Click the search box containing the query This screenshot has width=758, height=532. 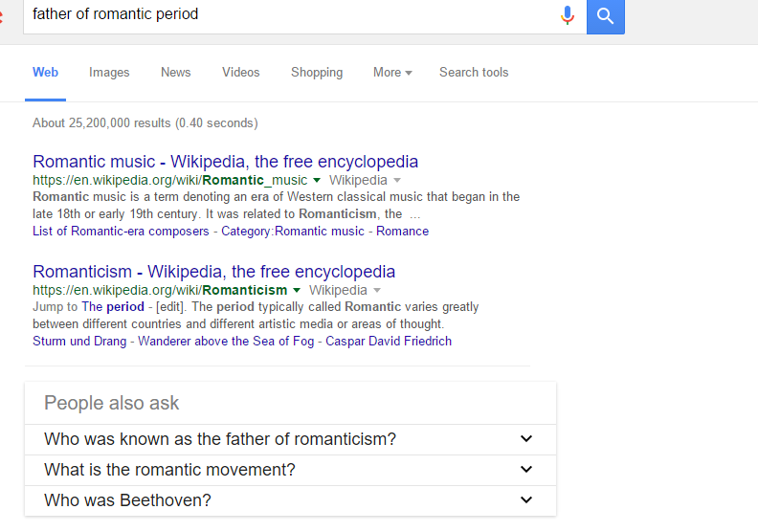[287, 15]
